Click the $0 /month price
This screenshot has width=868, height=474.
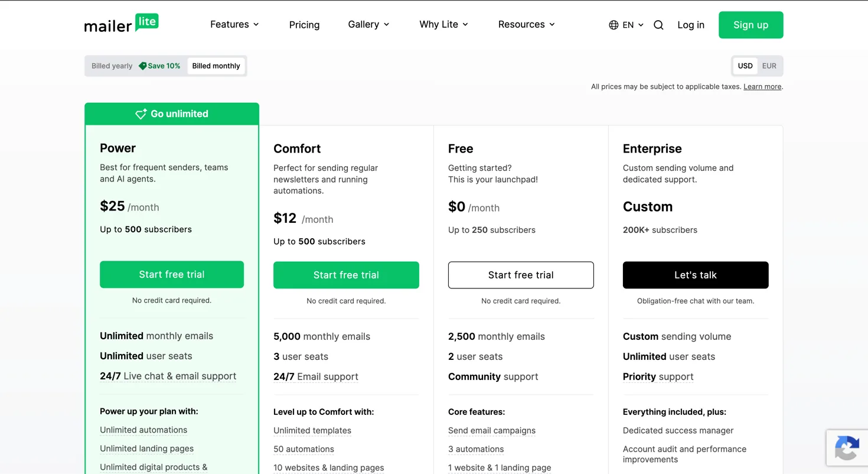pyautogui.click(x=474, y=207)
